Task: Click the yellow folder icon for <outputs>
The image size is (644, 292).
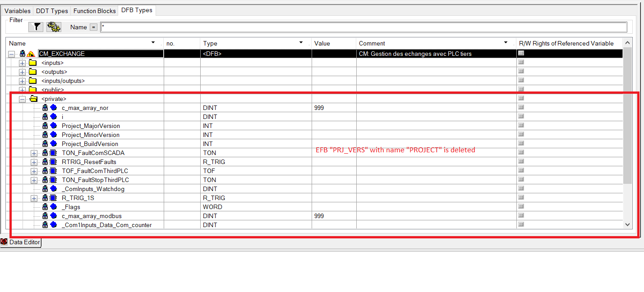Action: 32,72
